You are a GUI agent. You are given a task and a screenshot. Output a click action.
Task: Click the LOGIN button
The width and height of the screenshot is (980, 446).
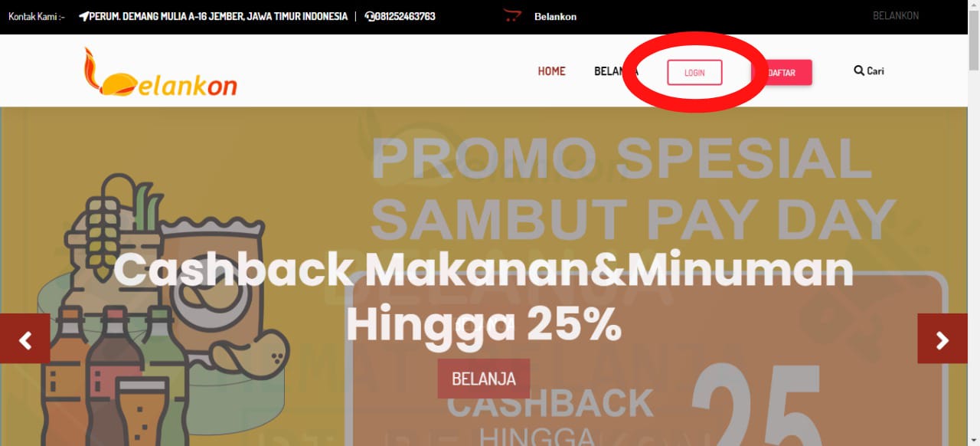point(694,72)
